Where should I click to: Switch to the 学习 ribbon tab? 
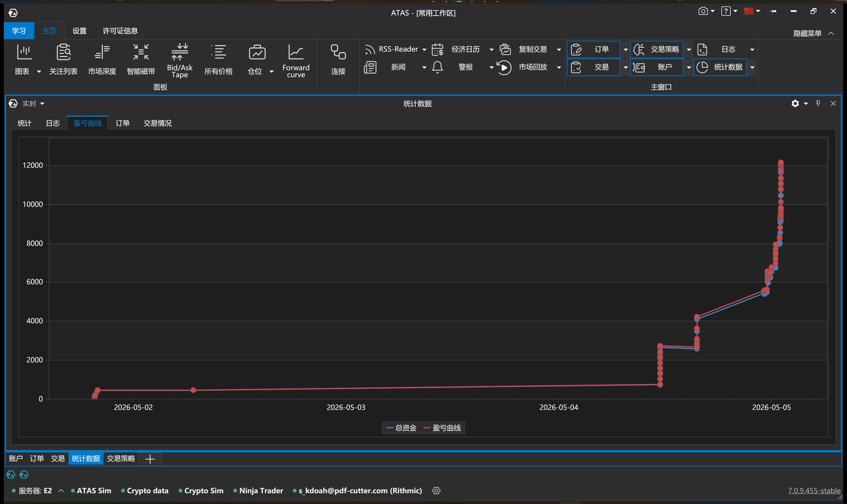click(19, 31)
